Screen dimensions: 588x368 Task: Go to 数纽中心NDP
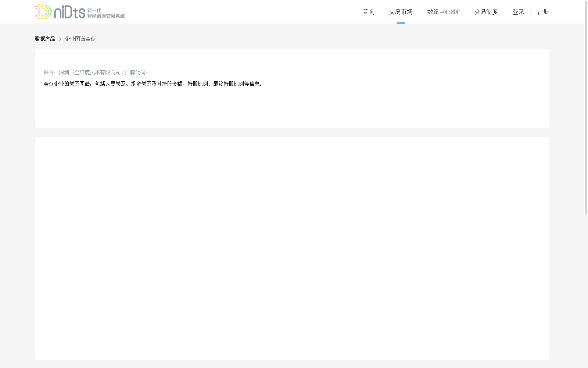click(x=443, y=12)
